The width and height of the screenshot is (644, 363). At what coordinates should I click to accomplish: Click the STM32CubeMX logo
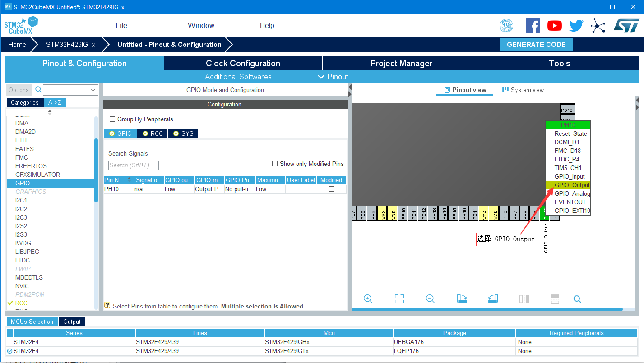click(x=21, y=25)
